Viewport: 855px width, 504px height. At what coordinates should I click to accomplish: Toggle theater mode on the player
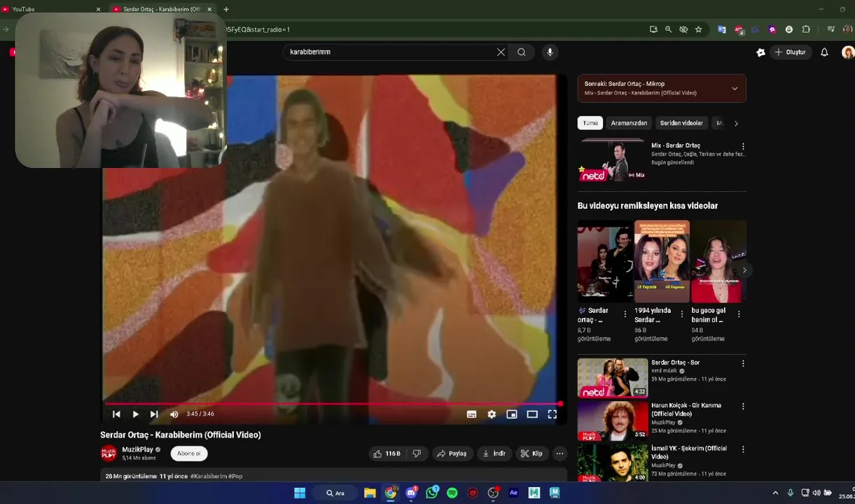(x=532, y=414)
